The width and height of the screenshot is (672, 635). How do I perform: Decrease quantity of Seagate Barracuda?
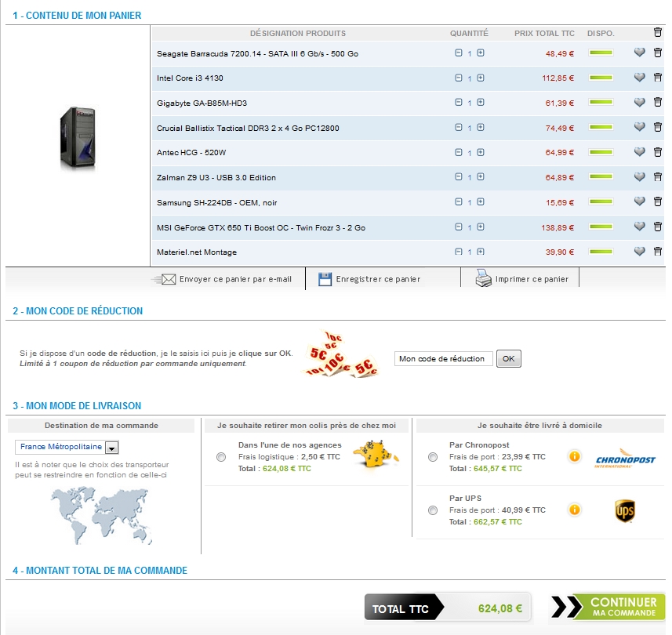(459, 53)
